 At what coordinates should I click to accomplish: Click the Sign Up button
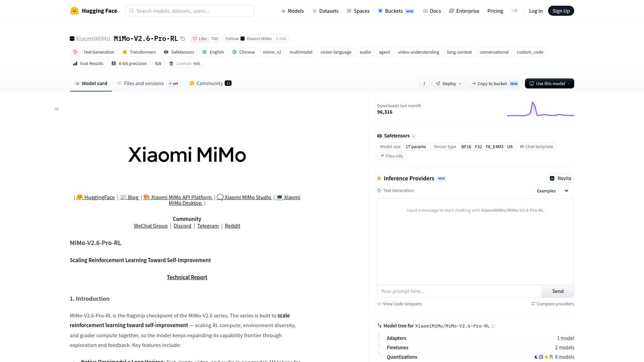[561, 11]
